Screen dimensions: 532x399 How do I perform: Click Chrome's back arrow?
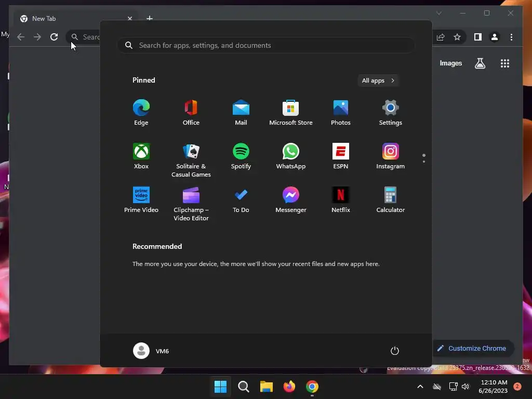click(x=21, y=37)
